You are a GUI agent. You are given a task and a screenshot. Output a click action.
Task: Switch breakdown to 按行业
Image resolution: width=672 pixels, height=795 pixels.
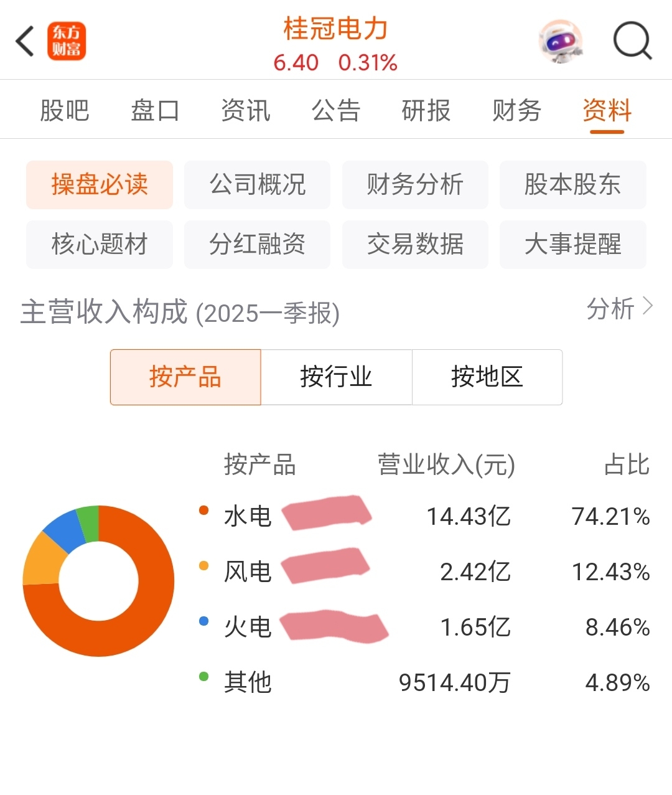coord(336,377)
